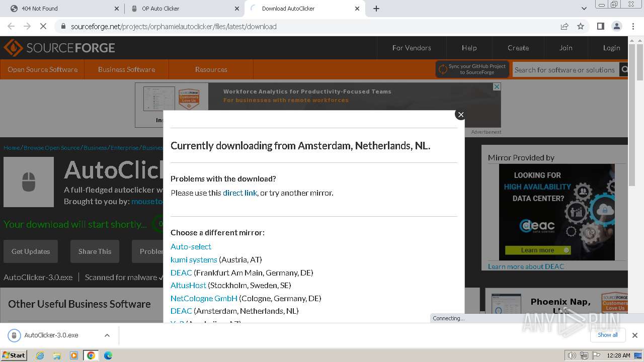Screen dimensions: 644x362
Task: Click the network icon in system tray
Action: (584, 355)
